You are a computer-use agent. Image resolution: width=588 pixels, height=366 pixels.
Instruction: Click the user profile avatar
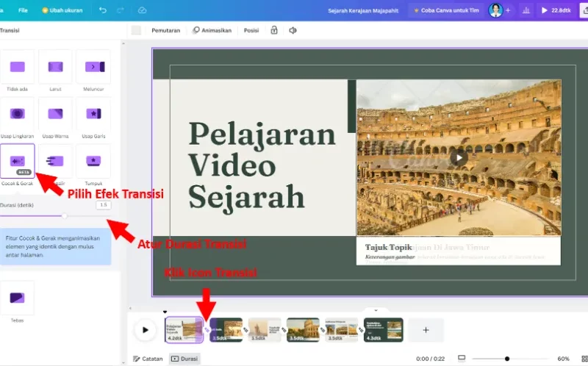(495, 10)
